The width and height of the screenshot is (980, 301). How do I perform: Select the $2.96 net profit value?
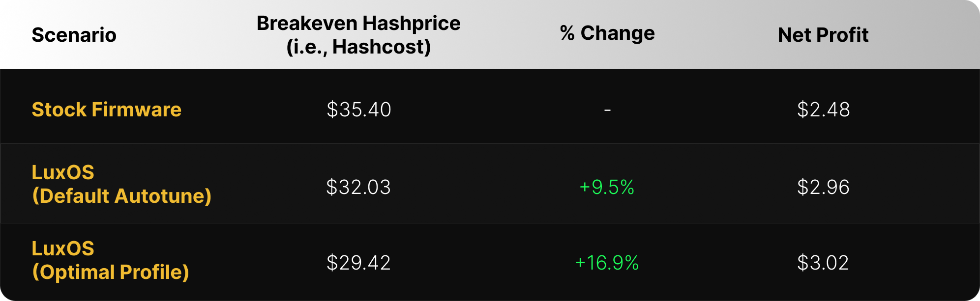[823, 187]
